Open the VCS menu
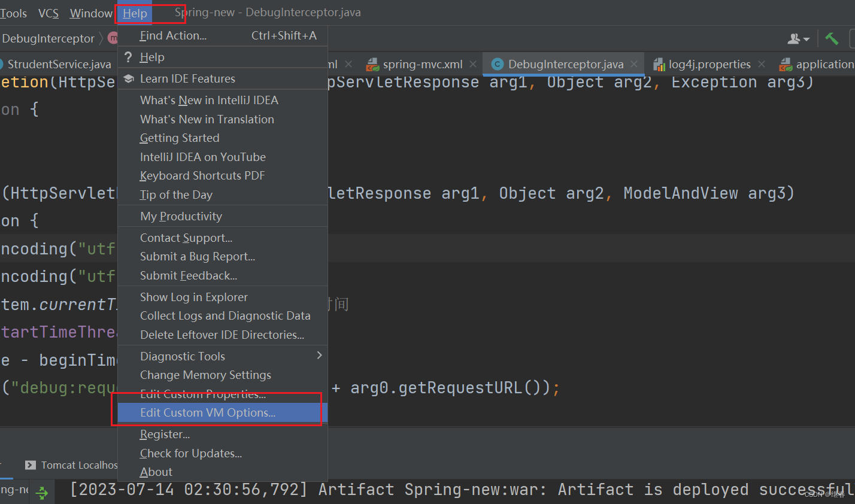Screen dimensions: 855x504 (x=48, y=13)
